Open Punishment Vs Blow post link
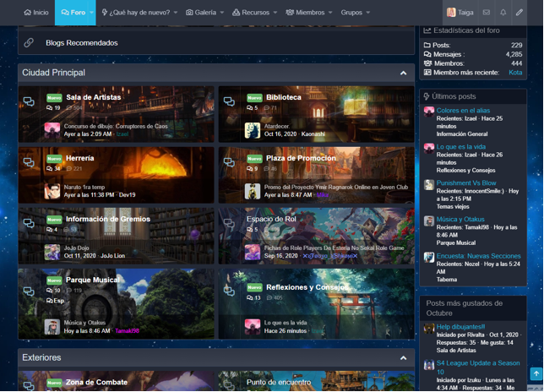Viewport: 544px width, 392px height. (466, 182)
